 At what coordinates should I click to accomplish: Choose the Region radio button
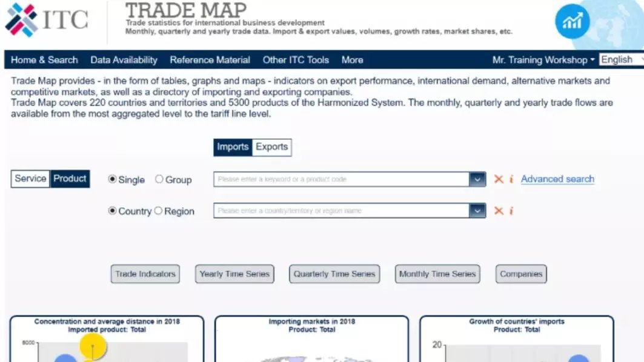click(x=158, y=211)
